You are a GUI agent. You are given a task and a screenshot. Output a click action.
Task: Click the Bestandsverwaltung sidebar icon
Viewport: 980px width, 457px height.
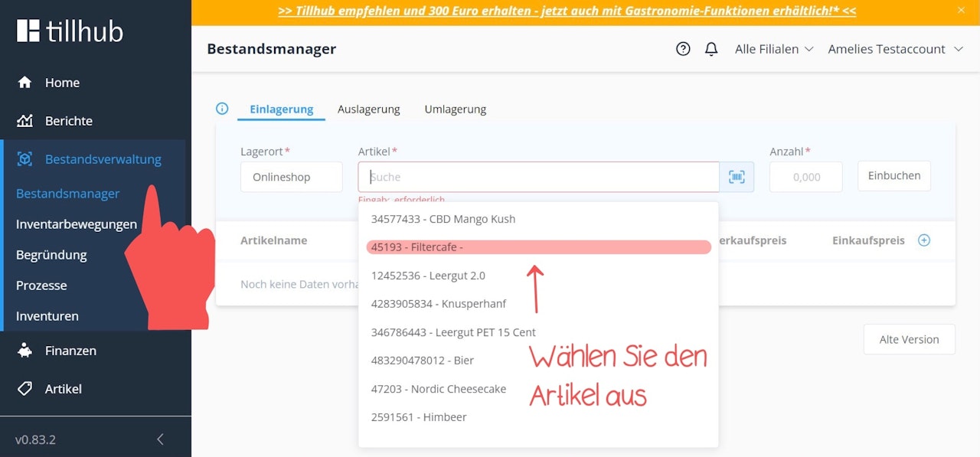pos(25,158)
